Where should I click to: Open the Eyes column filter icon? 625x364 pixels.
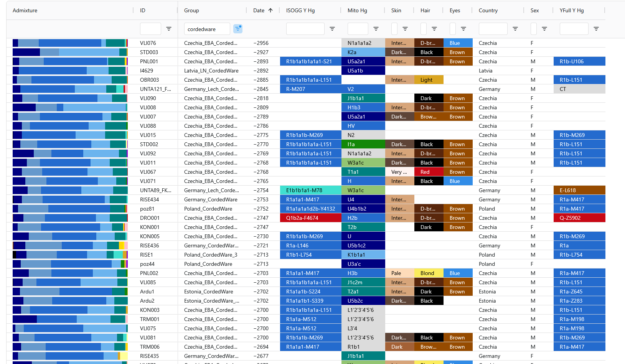click(463, 29)
